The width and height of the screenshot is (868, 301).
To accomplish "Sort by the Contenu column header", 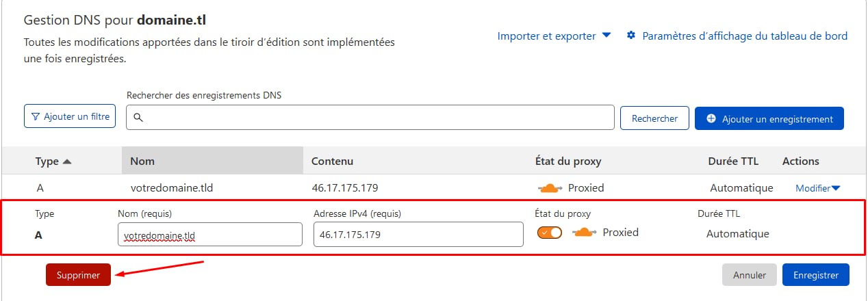I will point(332,161).
